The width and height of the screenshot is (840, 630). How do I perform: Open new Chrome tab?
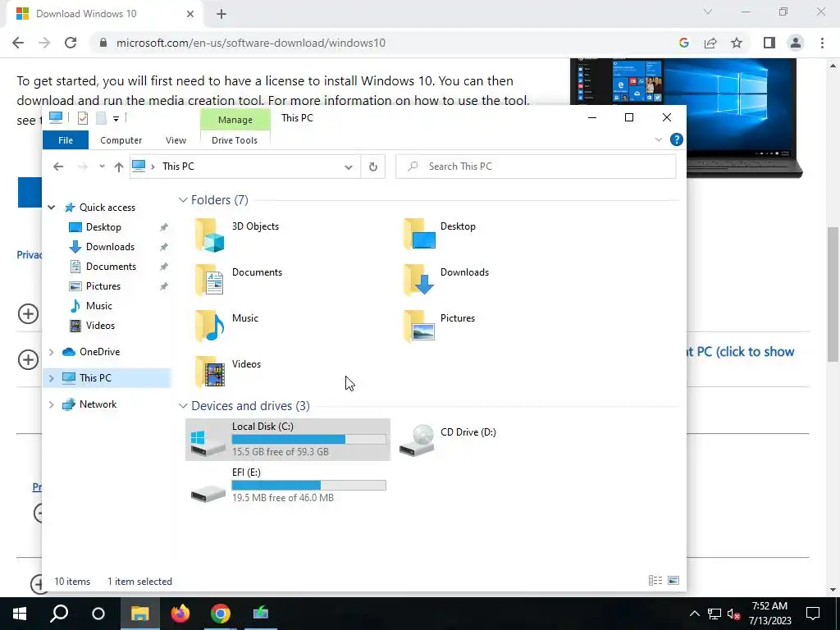(221, 15)
